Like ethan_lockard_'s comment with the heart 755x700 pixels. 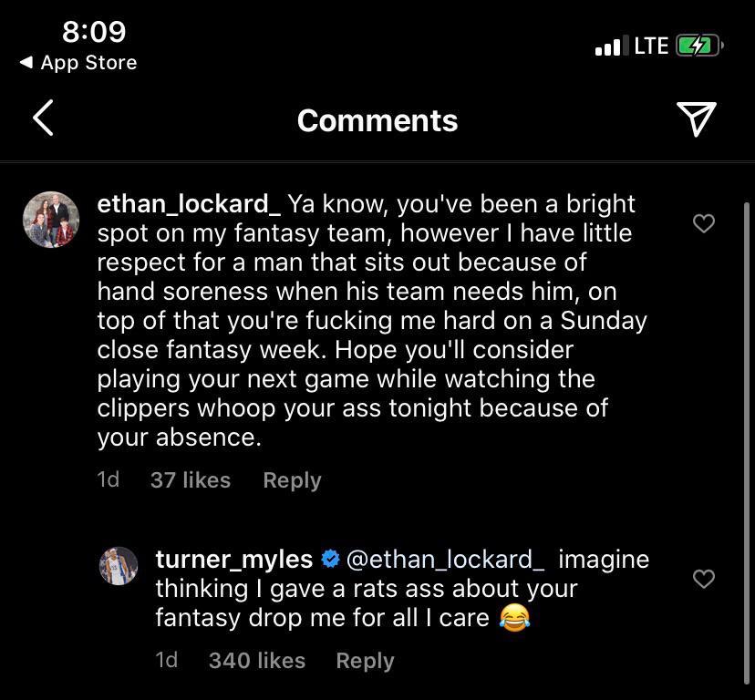tap(703, 223)
